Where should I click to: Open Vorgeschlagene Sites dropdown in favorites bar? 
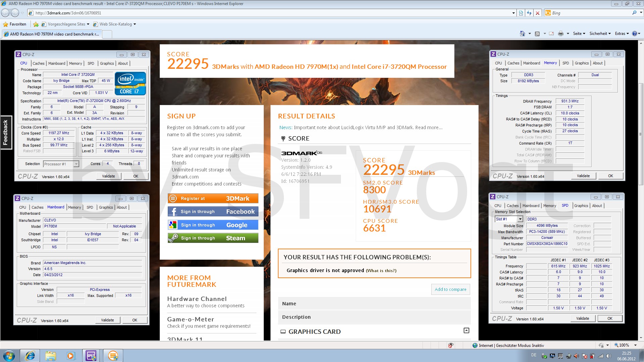coord(65,24)
